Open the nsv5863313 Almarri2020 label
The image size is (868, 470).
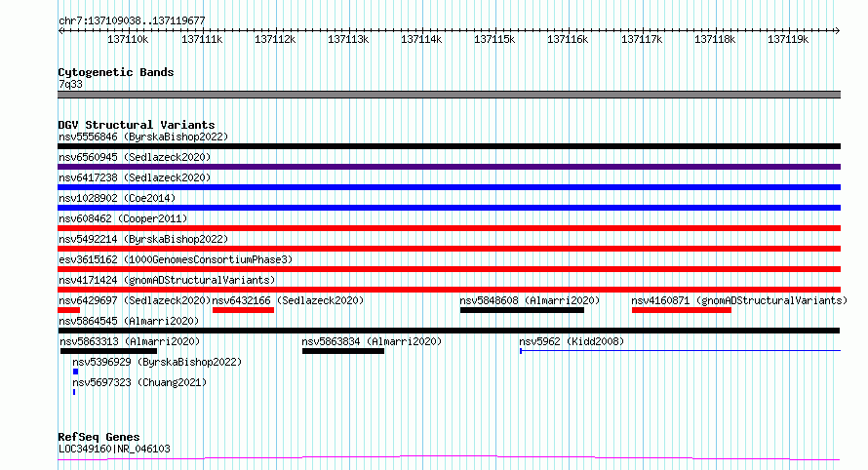click(x=130, y=341)
